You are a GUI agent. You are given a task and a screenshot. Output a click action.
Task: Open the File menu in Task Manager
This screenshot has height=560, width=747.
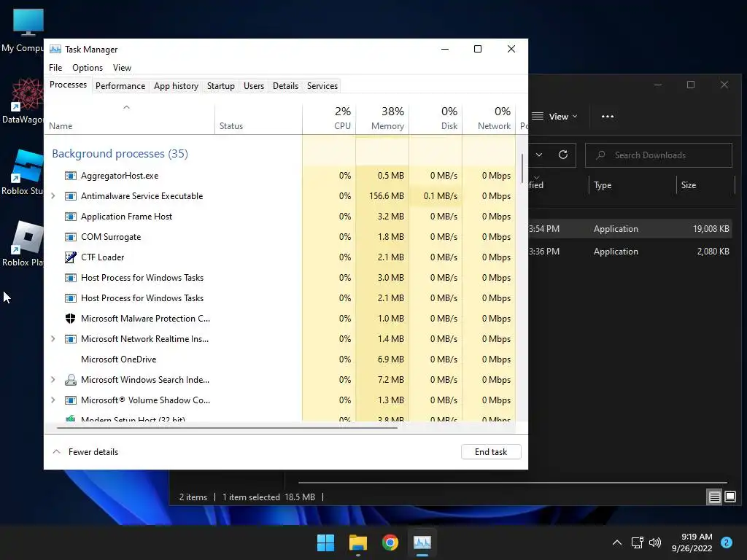pos(55,68)
